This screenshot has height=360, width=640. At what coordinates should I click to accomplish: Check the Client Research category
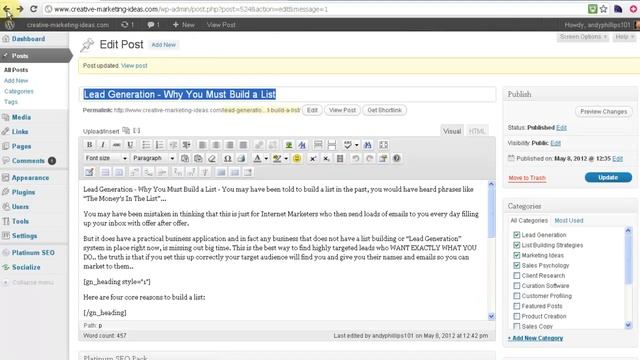click(516, 276)
